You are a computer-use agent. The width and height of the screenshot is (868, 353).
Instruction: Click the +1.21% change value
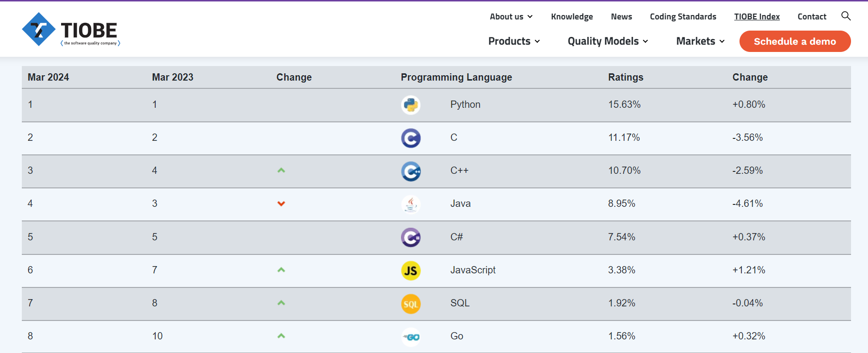pyautogui.click(x=749, y=270)
